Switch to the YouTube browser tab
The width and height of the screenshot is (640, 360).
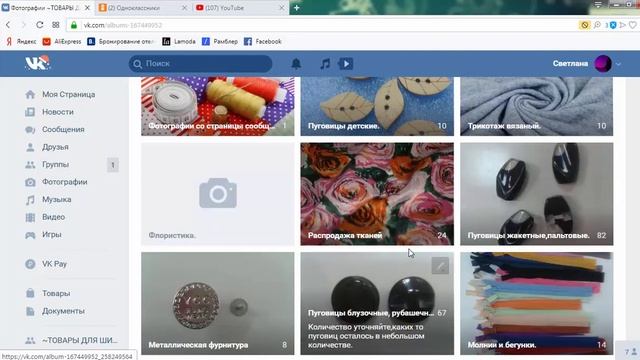click(240, 8)
